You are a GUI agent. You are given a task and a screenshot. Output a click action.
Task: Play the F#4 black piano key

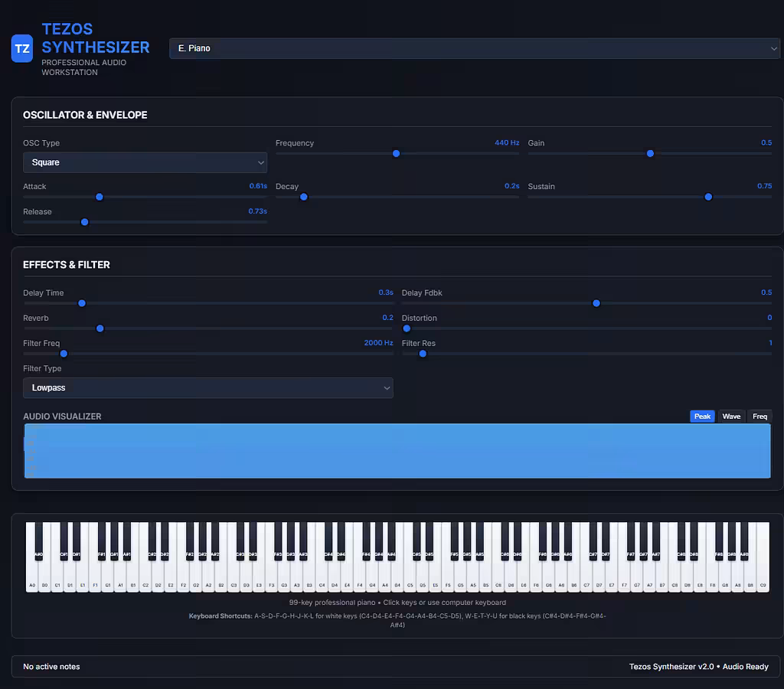pyautogui.click(x=366, y=540)
